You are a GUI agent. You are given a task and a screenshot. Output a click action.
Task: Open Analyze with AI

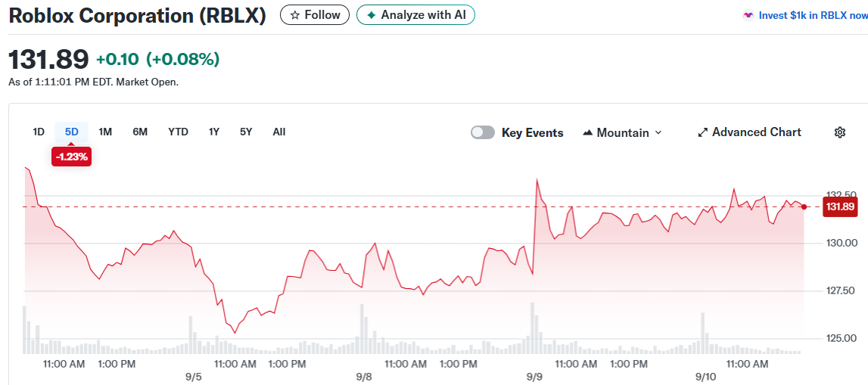click(x=415, y=15)
